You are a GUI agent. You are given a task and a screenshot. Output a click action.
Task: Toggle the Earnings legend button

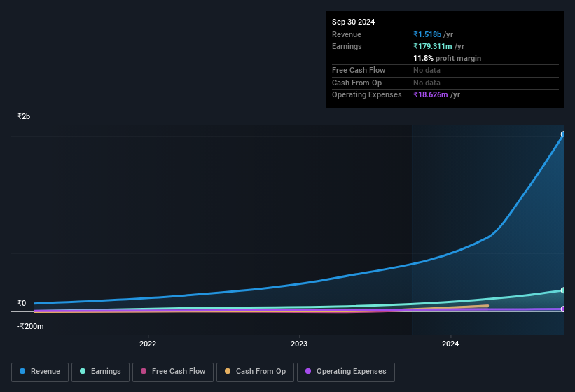coord(100,372)
